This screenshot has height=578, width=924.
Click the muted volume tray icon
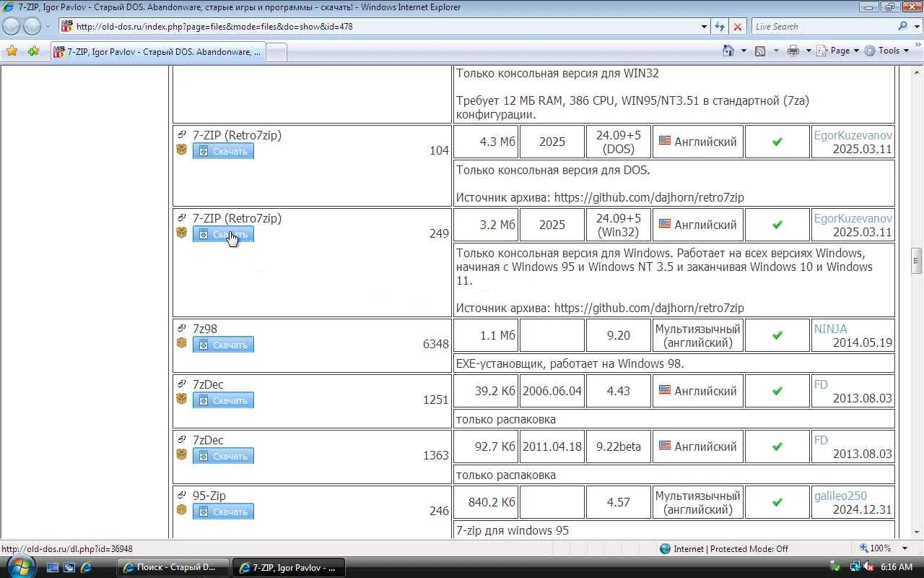click(x=869, y=567)
